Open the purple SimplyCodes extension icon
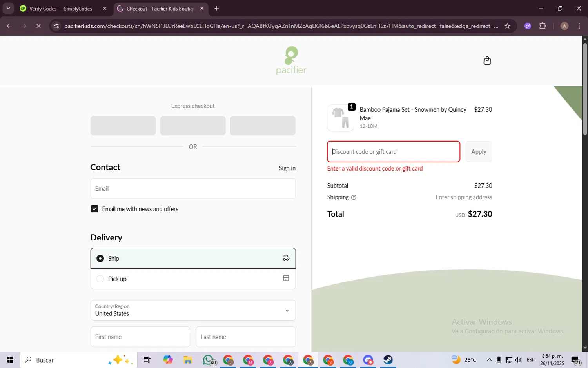 [528, 26]
